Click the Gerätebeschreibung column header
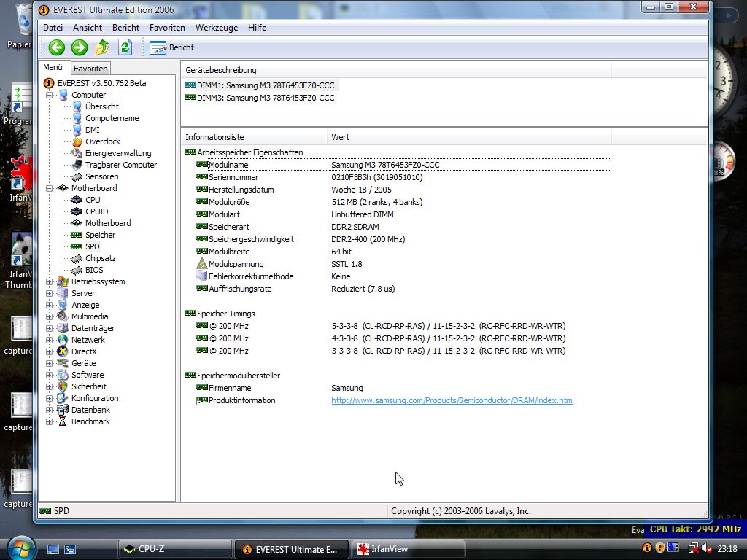The width and height of the screenshot is (747, 560). point(396,70)
